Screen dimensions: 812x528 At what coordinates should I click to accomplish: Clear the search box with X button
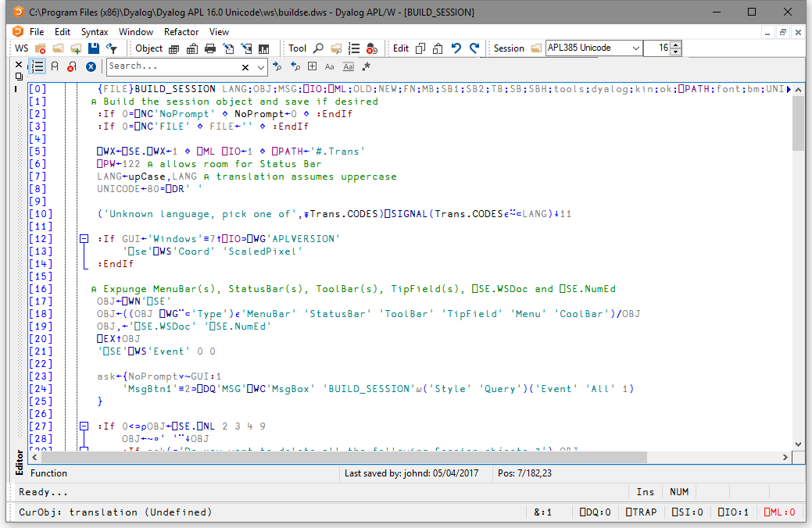tap(245, 67)
